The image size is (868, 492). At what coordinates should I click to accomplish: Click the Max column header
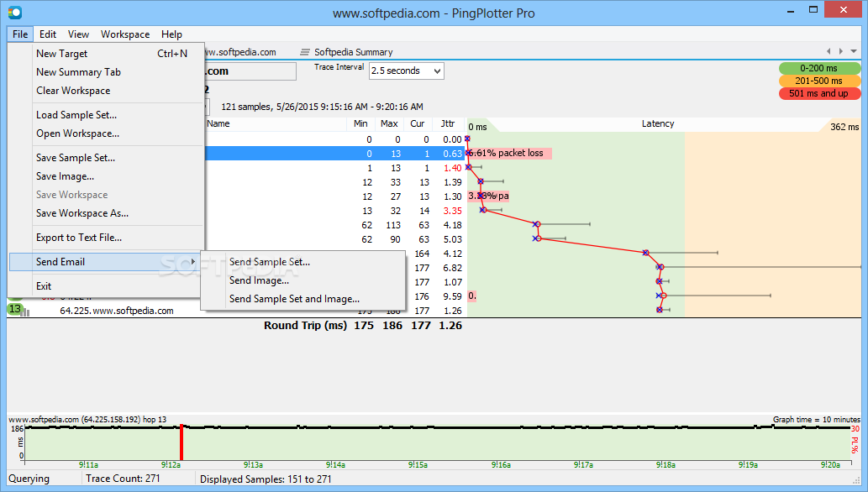[x=389, y=124]
